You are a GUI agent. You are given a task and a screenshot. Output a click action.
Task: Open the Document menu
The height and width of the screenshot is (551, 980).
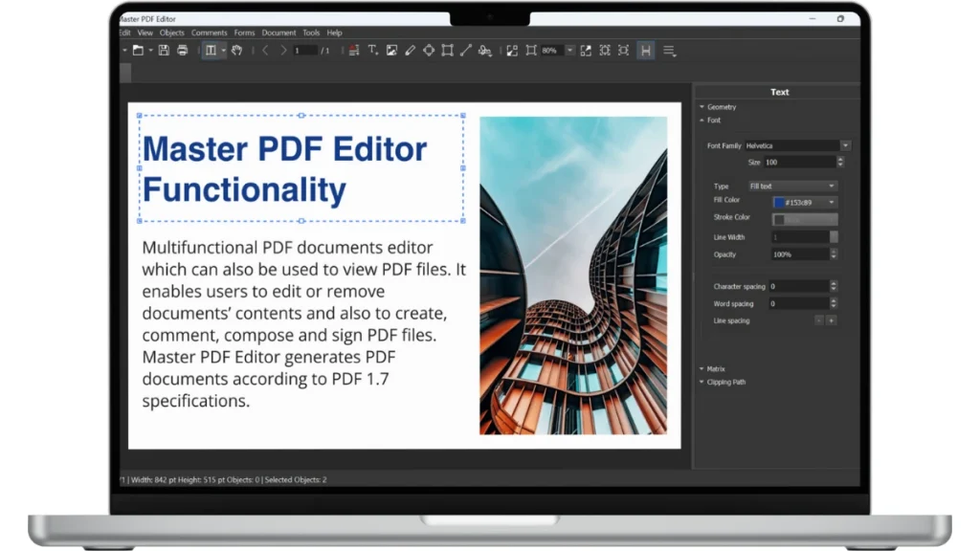(x=278, y=33)
